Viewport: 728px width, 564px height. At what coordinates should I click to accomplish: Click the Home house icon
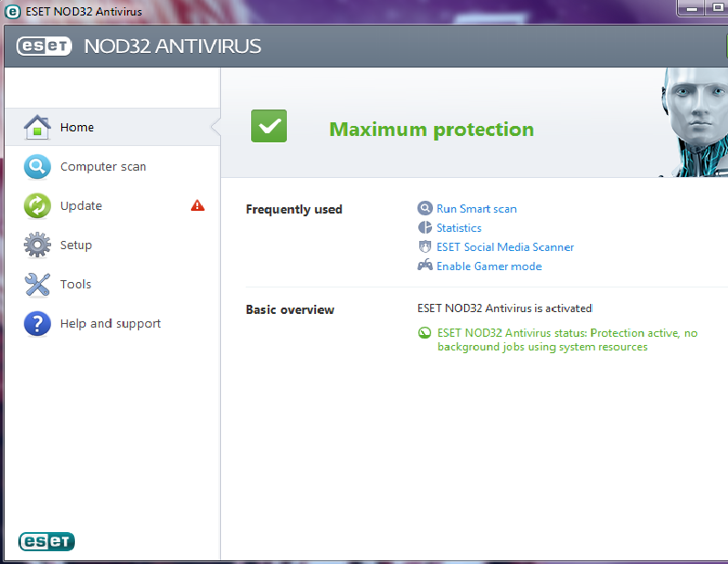click(37, 127)
